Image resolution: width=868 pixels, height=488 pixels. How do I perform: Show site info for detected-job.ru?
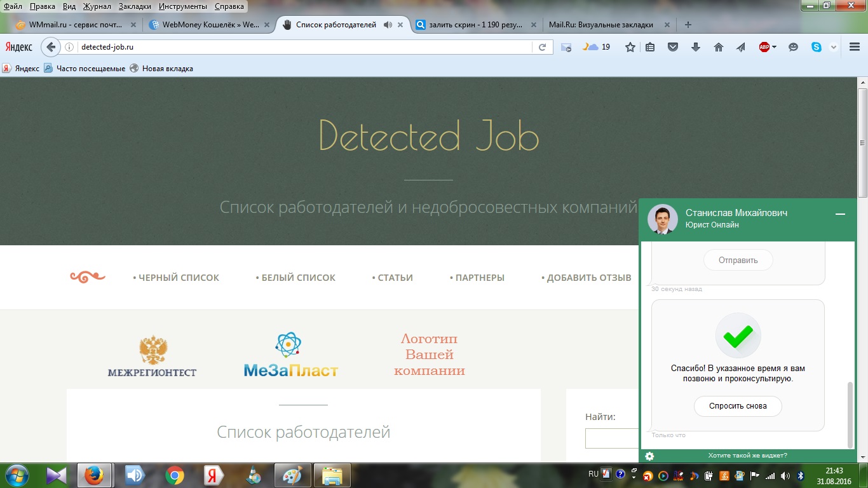coord(70,47)
